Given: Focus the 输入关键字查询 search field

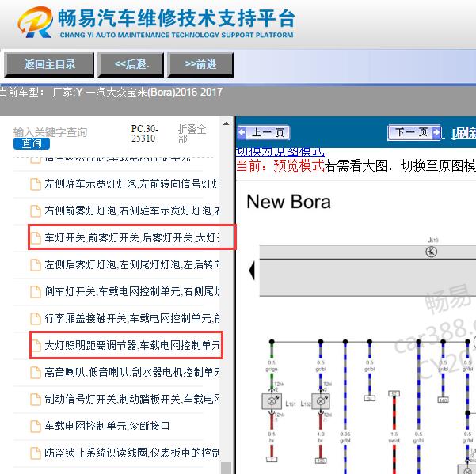Looking at the screenshot, I should [x=50, y=132].
